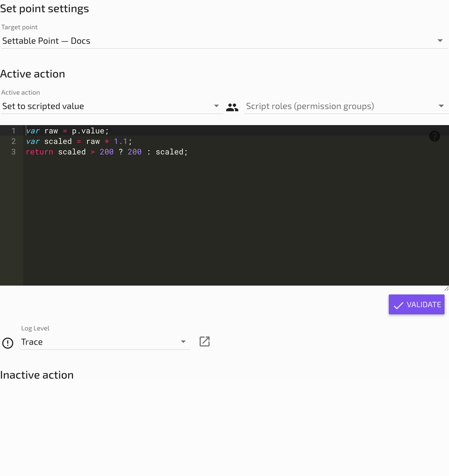Open the Active action dropdown

(x=216, y=106)
